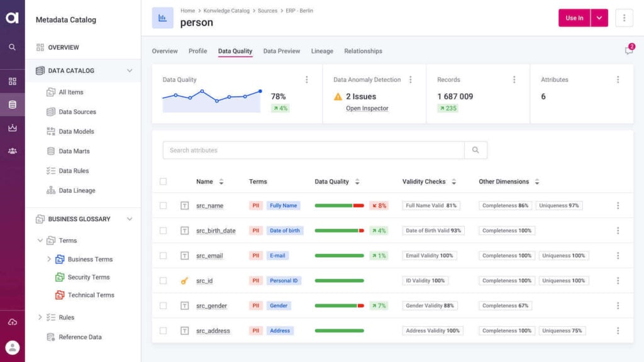Screen dimensions: 644x362
Task: Expand the Rules tree item
Action: coord(40,317)
